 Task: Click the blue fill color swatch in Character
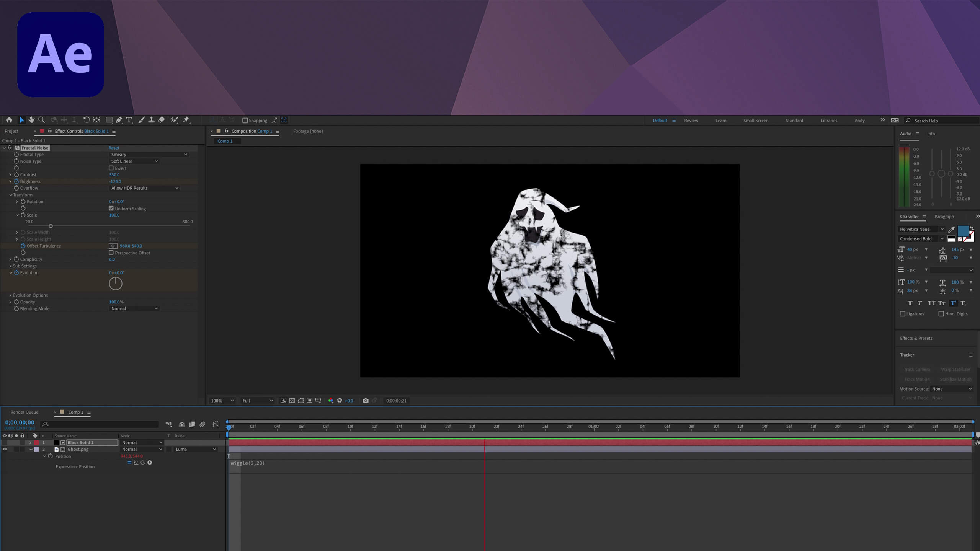963,231
